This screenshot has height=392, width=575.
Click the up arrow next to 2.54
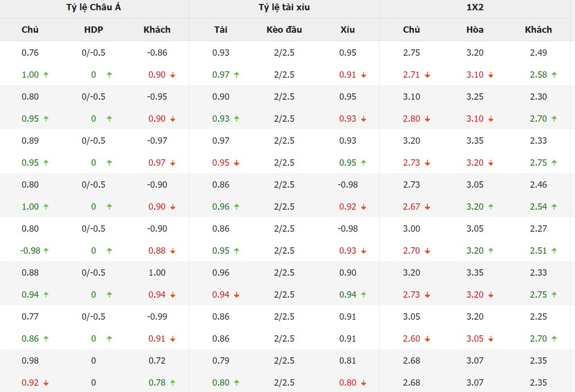554,207
